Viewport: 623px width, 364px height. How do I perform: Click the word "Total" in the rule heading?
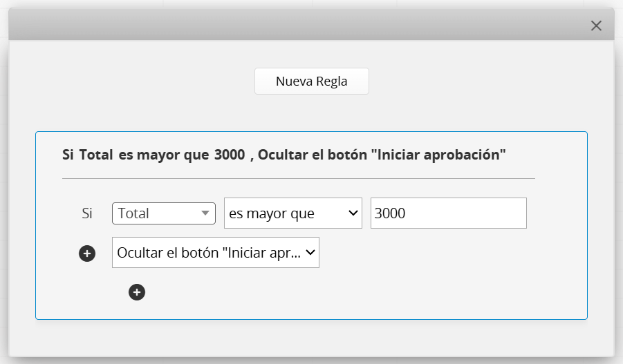pos(96,155)
